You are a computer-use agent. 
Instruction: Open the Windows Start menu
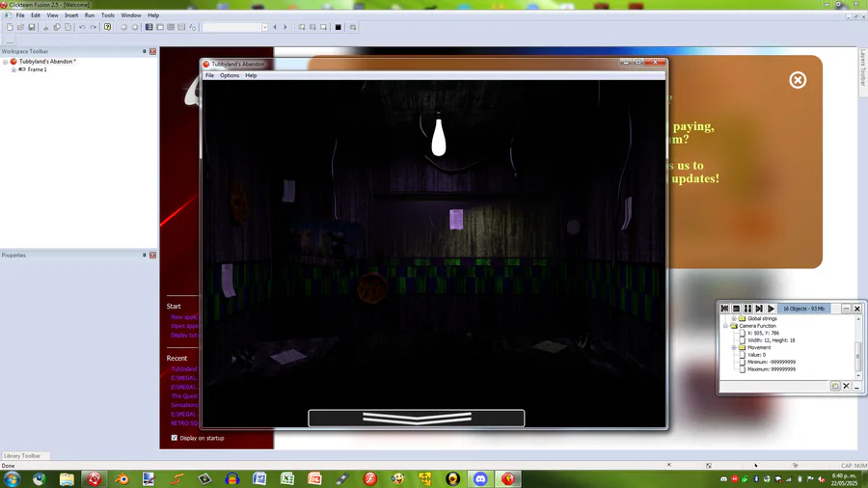coord(12,478)
